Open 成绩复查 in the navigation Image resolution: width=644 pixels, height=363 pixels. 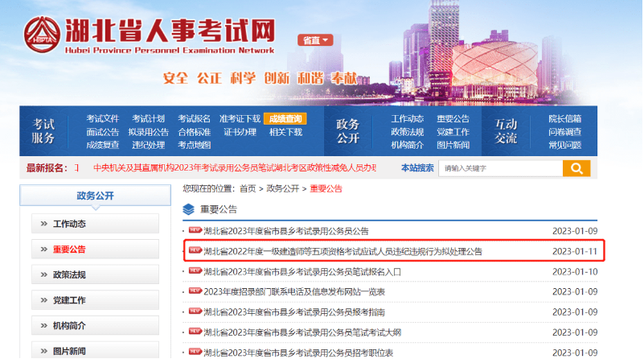(103, 145)
